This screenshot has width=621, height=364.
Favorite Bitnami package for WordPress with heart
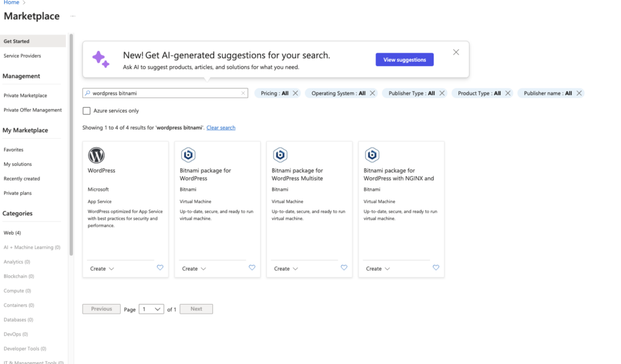tap(252, 268)
